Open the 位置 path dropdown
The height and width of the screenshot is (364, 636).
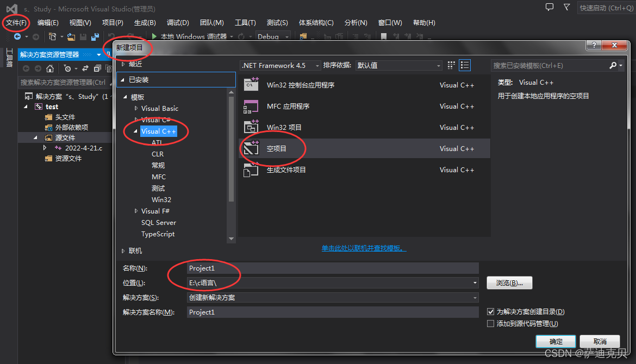click(x=475, y=283)
